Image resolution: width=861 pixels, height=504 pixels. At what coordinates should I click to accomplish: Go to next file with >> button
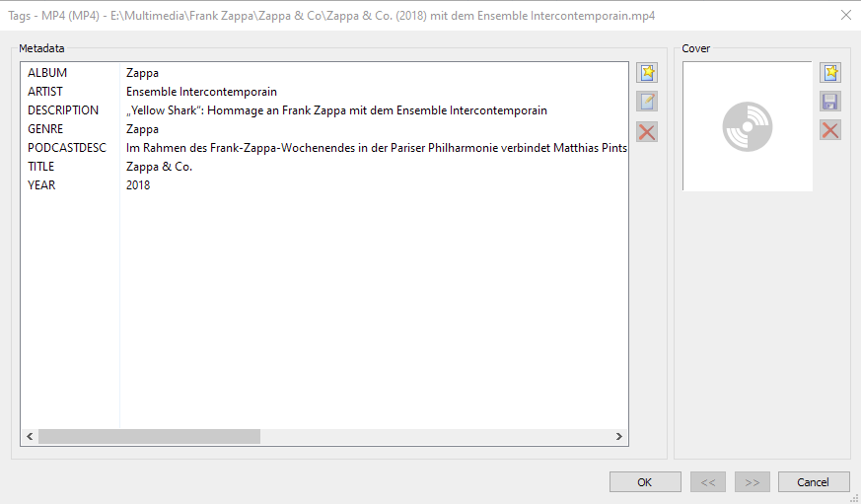coord(753,482)
